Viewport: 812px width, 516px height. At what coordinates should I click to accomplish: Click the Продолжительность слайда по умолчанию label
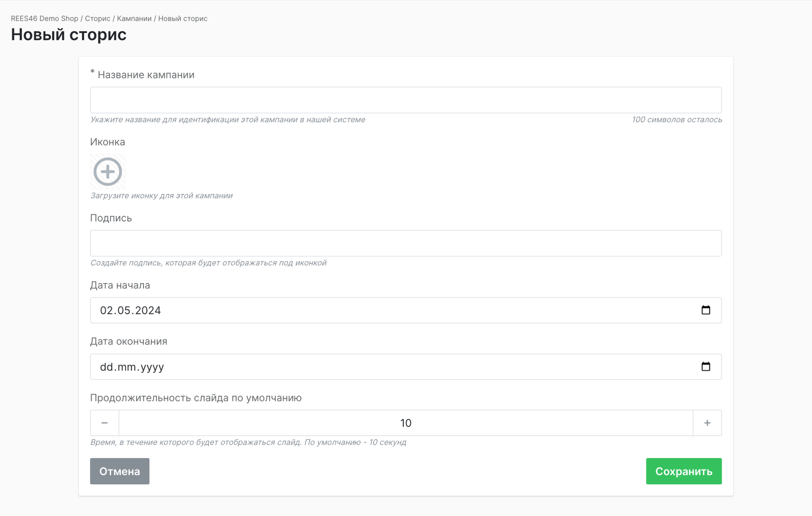[x=196, y=398]
